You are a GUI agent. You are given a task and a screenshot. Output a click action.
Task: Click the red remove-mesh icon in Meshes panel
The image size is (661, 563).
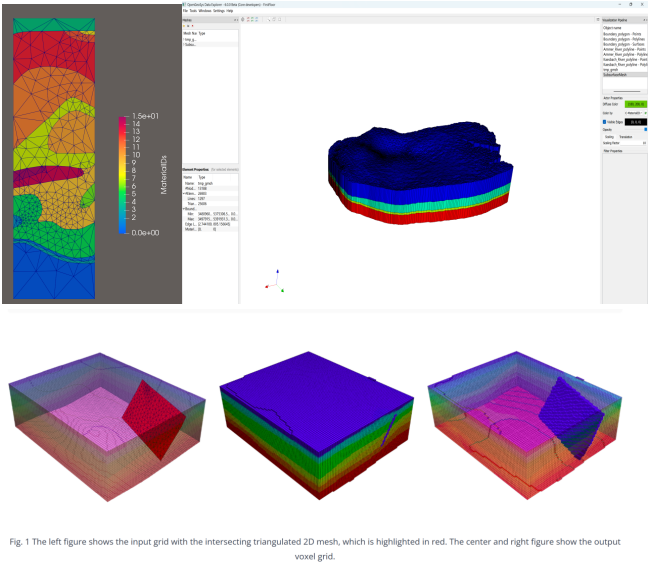[192, 26]
